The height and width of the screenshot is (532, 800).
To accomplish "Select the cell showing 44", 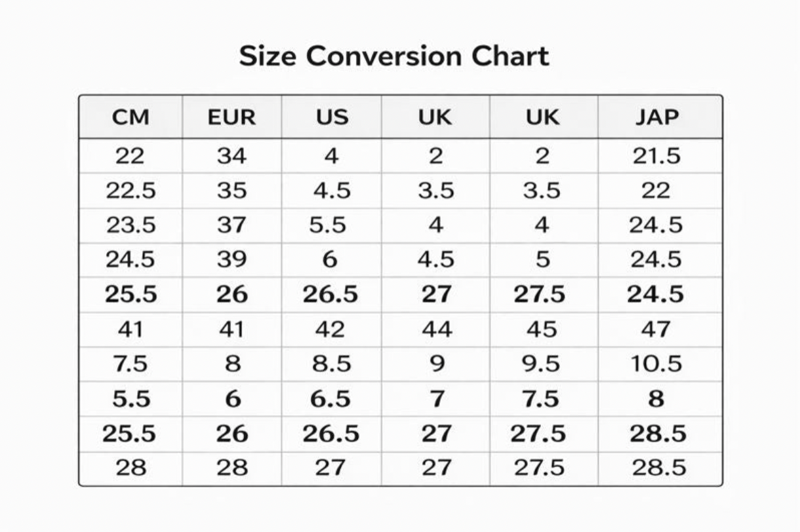I will [x=436, y=329].
